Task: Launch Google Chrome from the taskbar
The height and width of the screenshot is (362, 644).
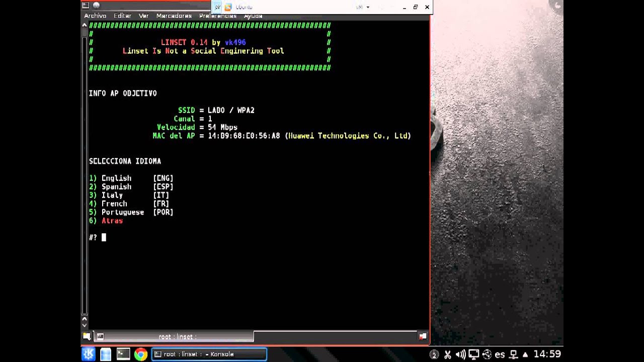Action: click(141, 354)
